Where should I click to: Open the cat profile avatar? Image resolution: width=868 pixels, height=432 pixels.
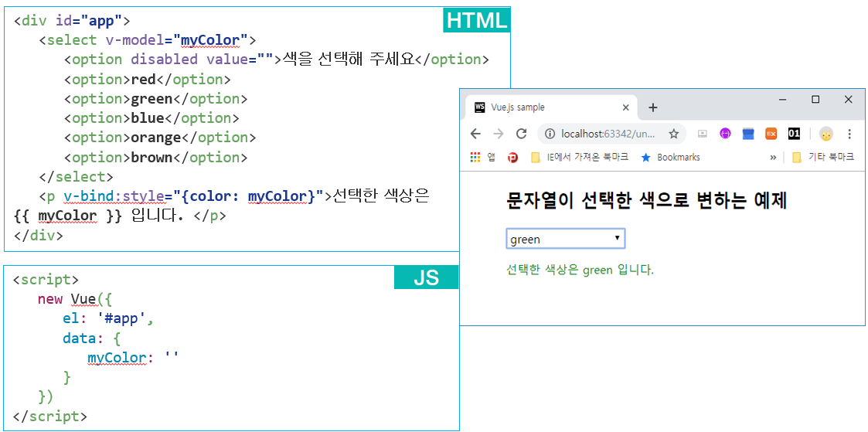tap(826, 134)
